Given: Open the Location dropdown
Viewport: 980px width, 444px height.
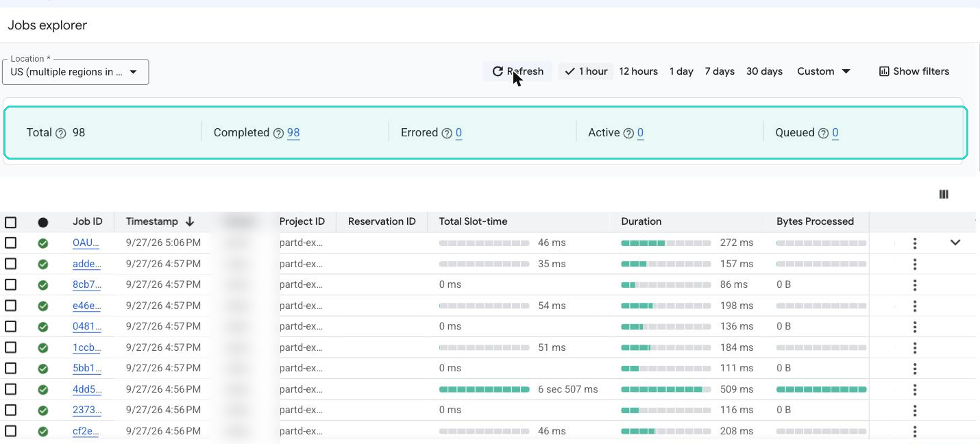Looking at the screenshot, I should point(75,72).
